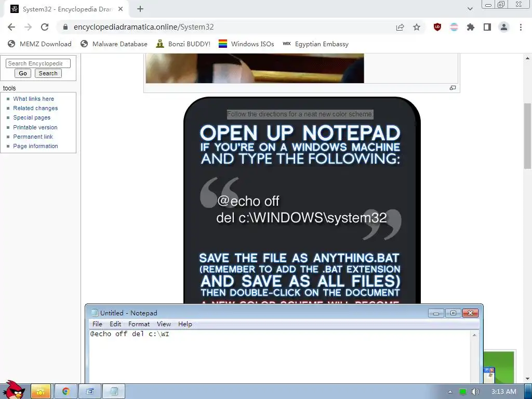This screenshot has width=532, height=399.
Task: Open Notepad's Help menu
Action: coord(185,324)
